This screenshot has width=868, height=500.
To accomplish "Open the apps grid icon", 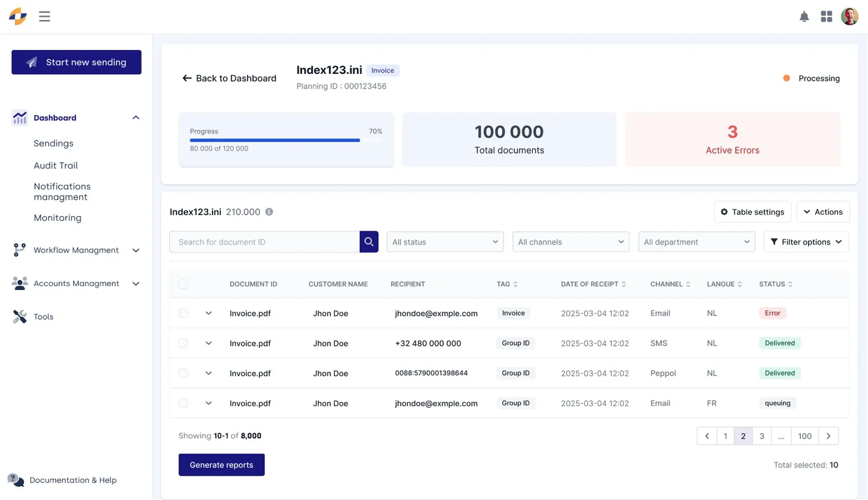I will pos(826,16).
